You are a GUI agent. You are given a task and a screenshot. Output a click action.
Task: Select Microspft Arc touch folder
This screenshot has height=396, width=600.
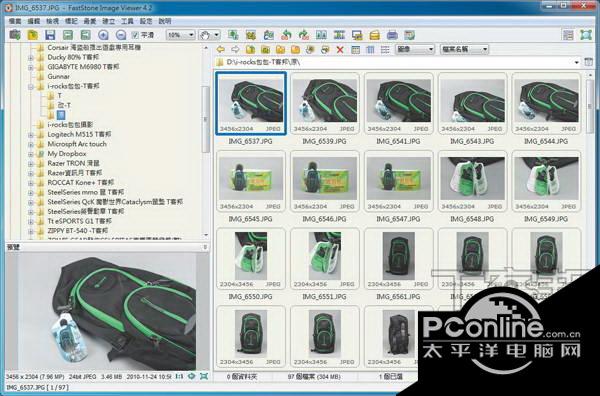77,144
